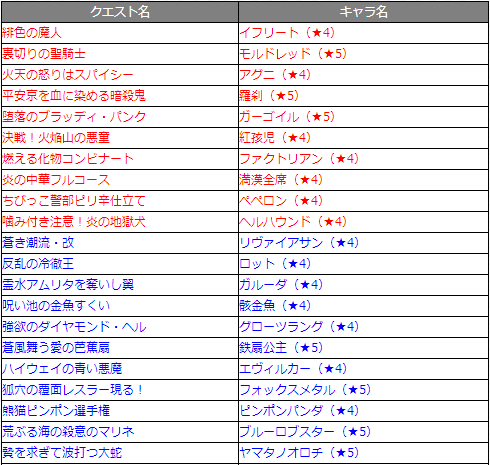The height and width of the screenshot is (465, 490).
Task: Select quest 燃える化物コンビナート
Action: [68, 159]
